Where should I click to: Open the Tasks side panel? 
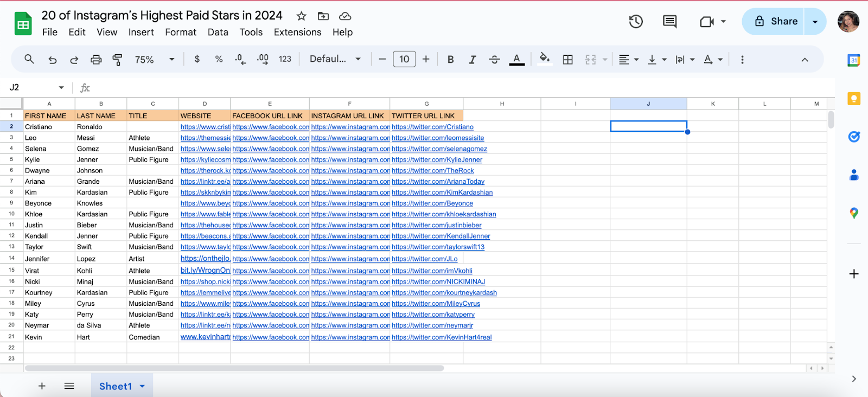854,137
